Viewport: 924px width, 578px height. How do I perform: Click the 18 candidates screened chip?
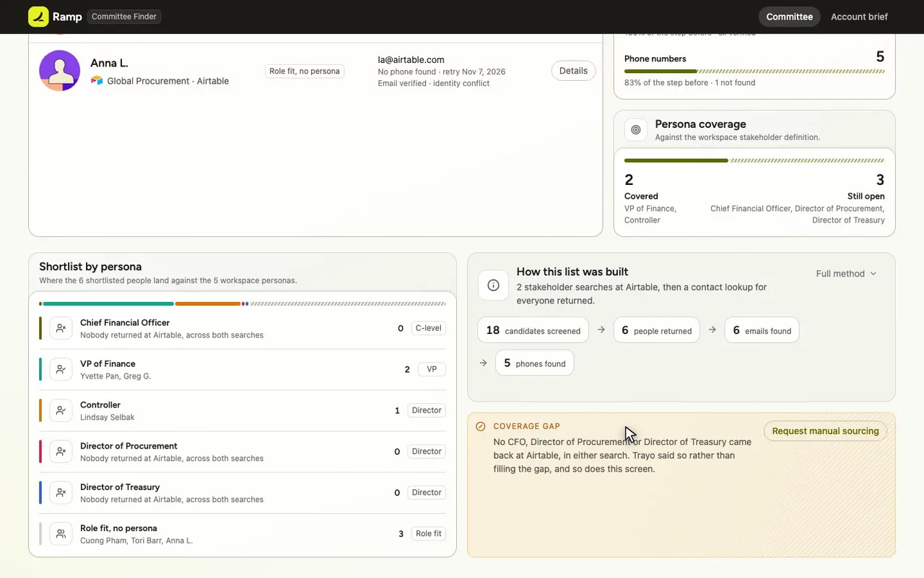click(x=533, y=330)
